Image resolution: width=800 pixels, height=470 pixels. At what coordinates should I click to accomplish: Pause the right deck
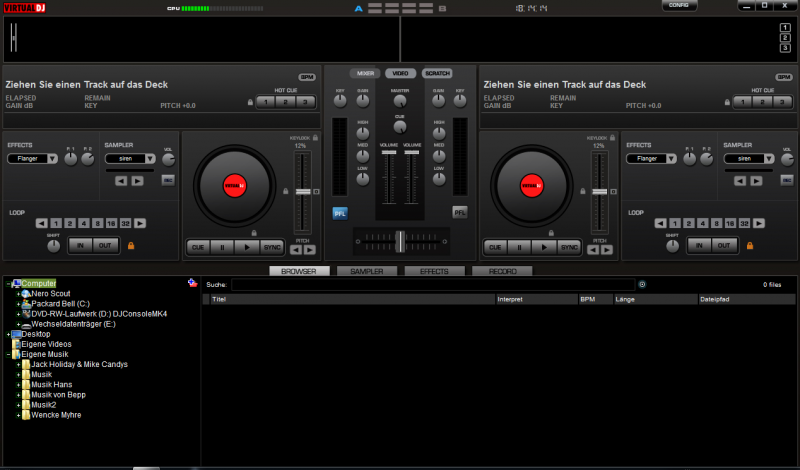tap(520, 246)
